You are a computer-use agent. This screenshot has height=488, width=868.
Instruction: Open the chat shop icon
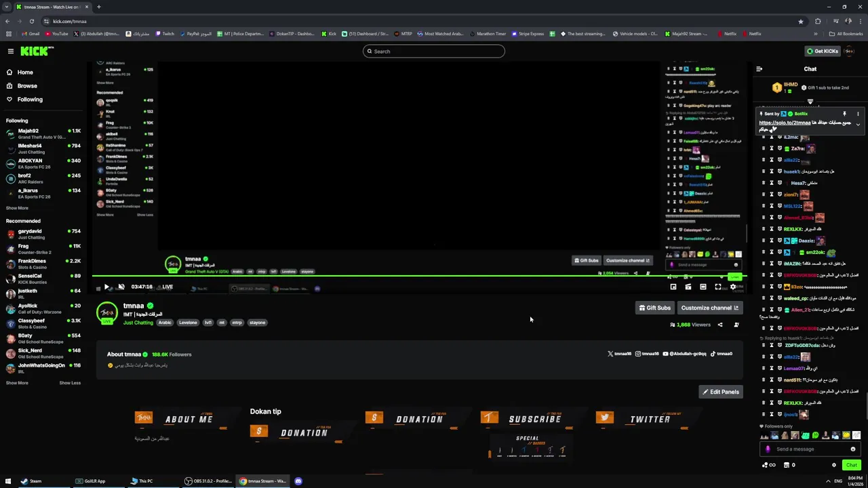pyautogui.click(x=788, y=465)
